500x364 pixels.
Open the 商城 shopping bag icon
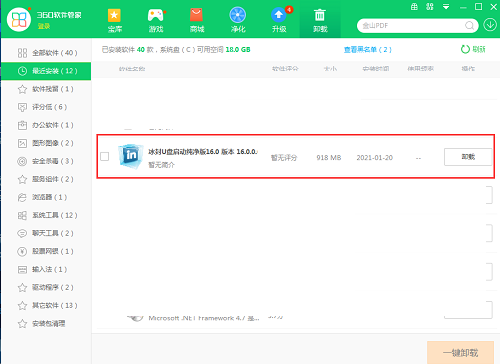tap(197, 20)
